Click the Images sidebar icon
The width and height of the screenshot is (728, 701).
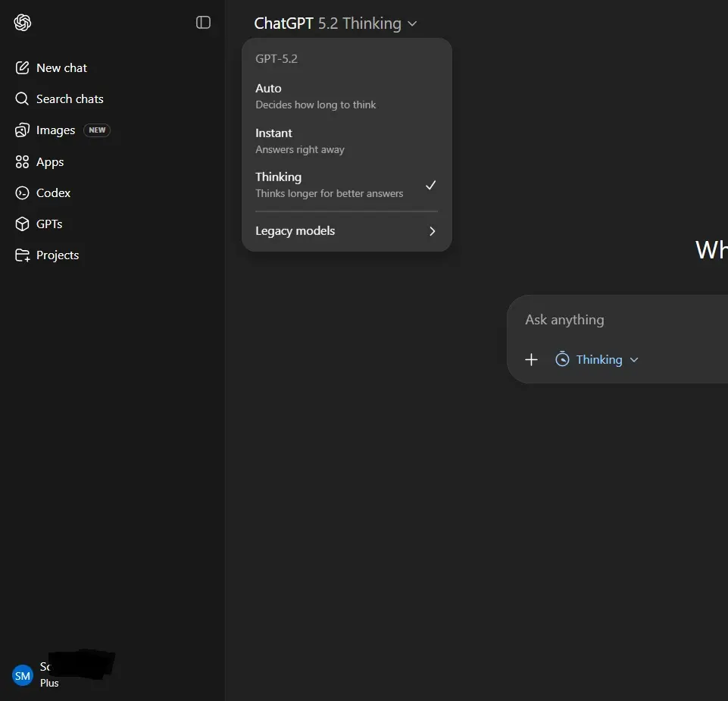click(x=22, y=130)
